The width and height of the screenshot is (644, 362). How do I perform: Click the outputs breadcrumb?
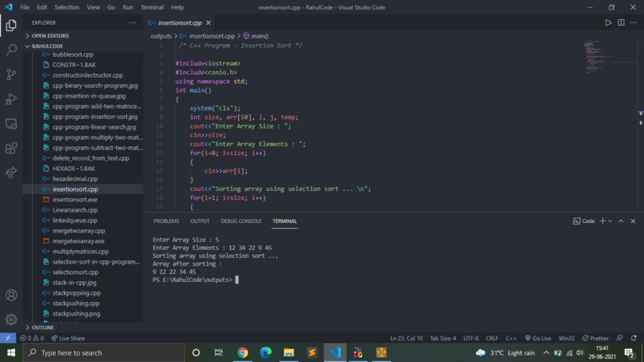tap(161, 36)
